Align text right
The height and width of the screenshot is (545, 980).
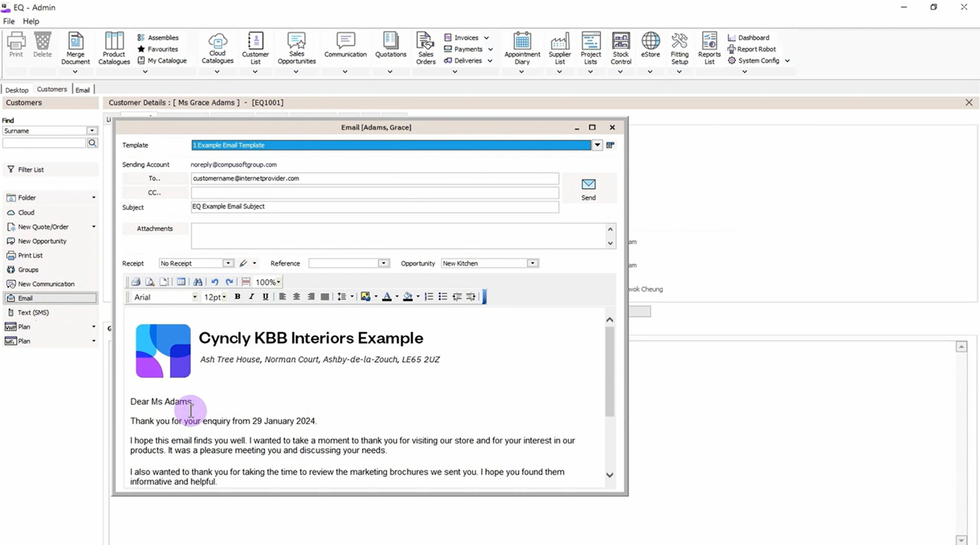coord(311,297)
